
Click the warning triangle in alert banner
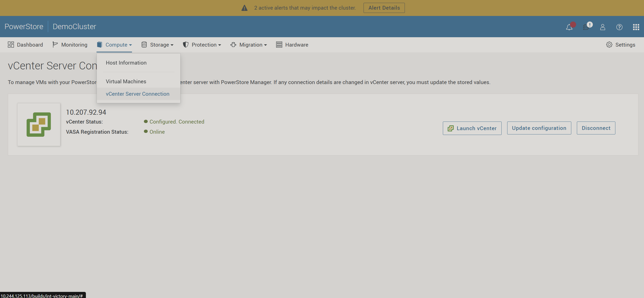click(244, 8)
